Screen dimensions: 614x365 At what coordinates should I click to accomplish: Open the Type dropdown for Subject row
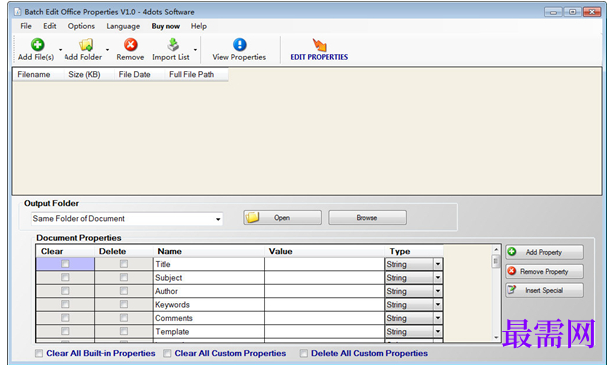pyautogui.click(x=438, y=278)
